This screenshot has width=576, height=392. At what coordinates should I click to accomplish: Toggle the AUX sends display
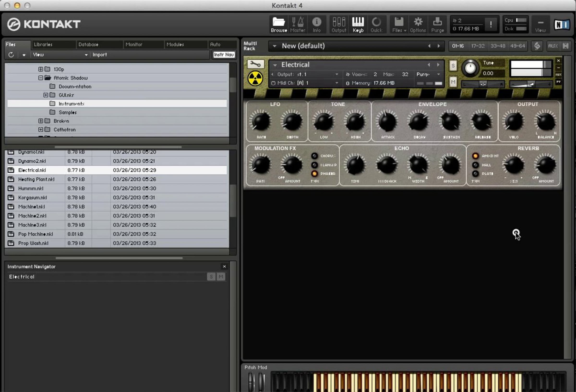tap(553, 46)
